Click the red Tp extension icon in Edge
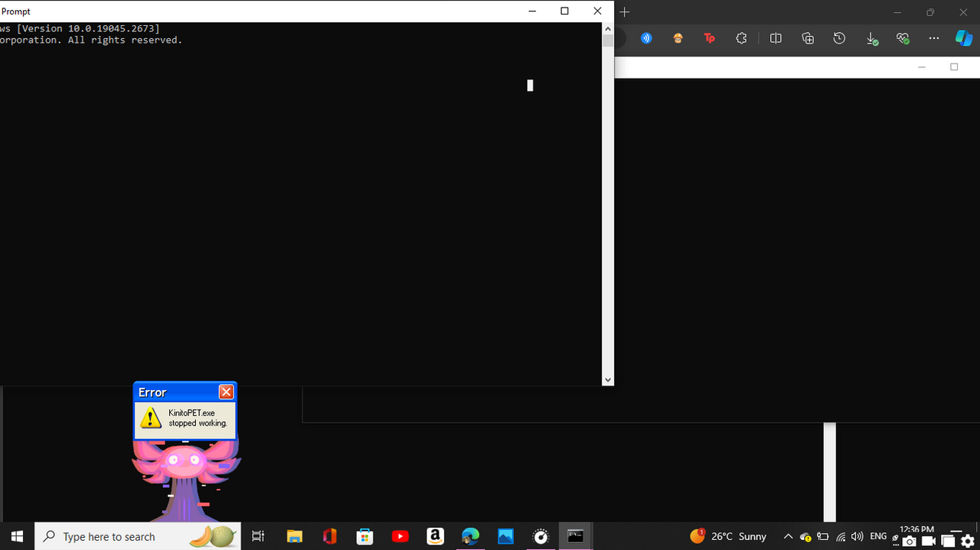 tap(709, 38)
